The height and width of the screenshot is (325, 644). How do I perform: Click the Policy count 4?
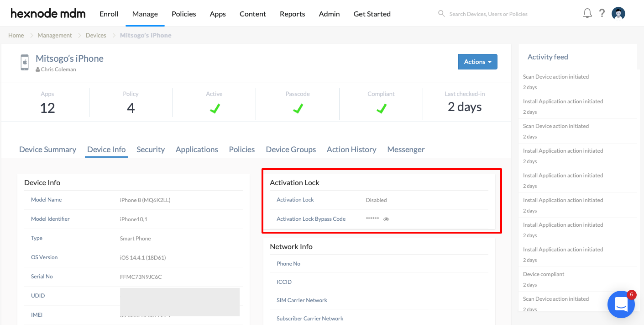click(x=131, y=108)
